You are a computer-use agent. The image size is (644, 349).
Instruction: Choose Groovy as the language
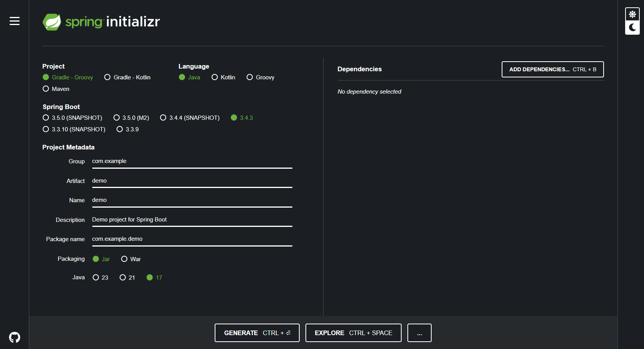coord(260,77)
